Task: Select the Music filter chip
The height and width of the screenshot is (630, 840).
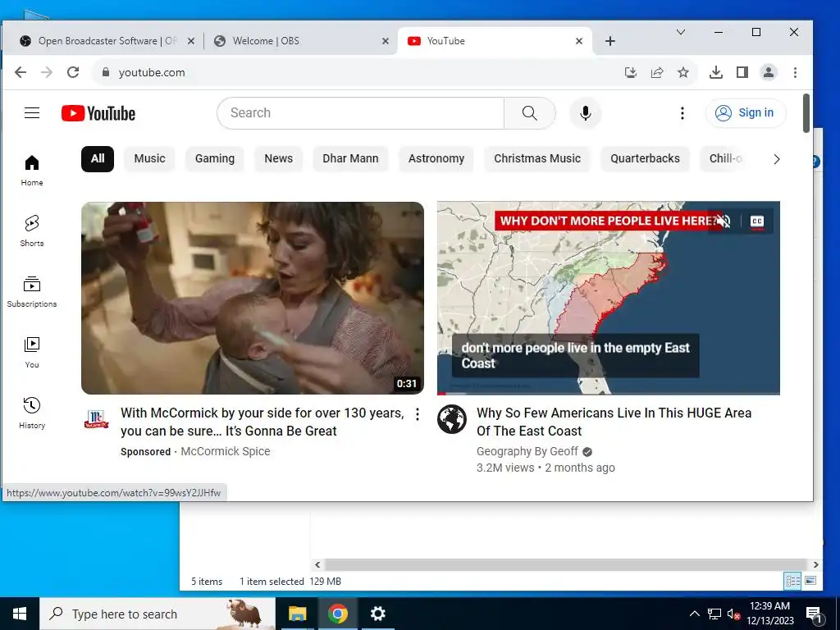Action: click(149, 158)
